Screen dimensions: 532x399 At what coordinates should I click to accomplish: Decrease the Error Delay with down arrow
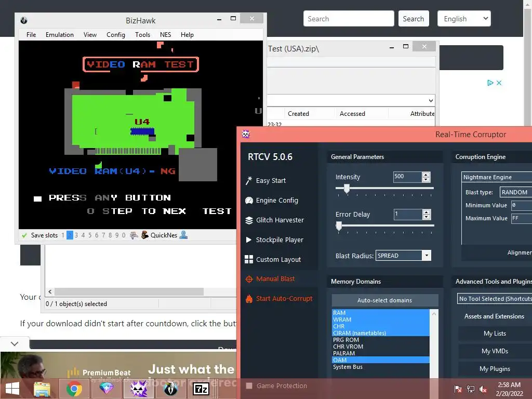pos(427,217)
